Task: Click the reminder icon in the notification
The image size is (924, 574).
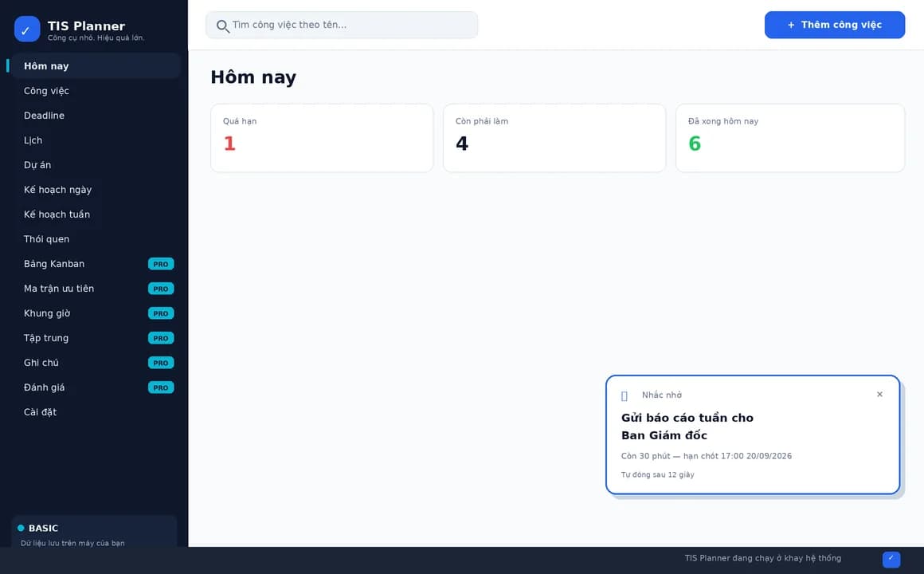Action: pos(624,396)
